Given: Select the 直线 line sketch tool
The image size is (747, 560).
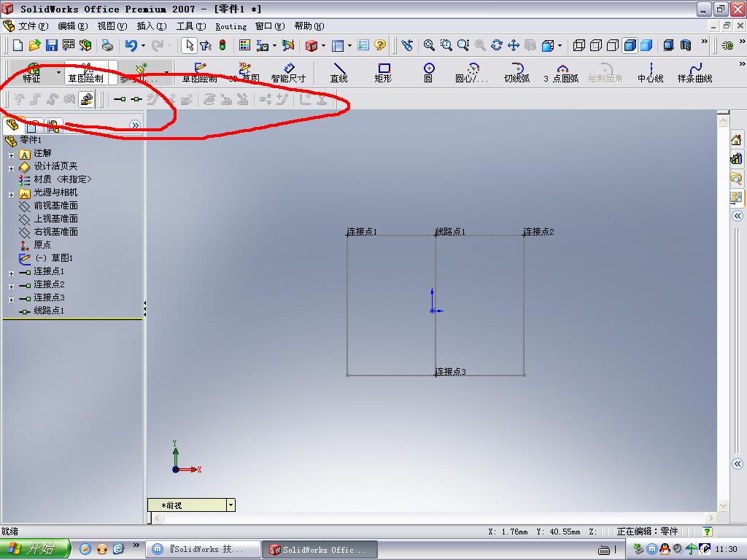Looking at the screenshot, I should [x=338, y=72].
